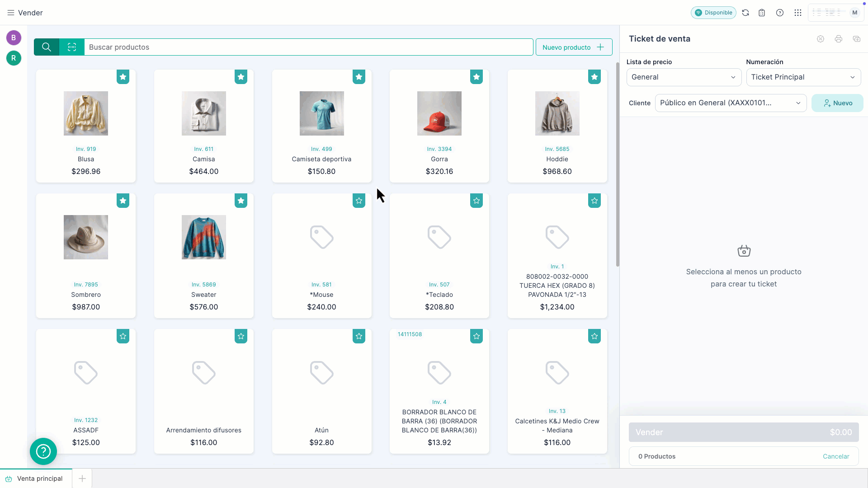Expand the Lista de precio General dropdown
868x488 pixels.
click(684, 77)
